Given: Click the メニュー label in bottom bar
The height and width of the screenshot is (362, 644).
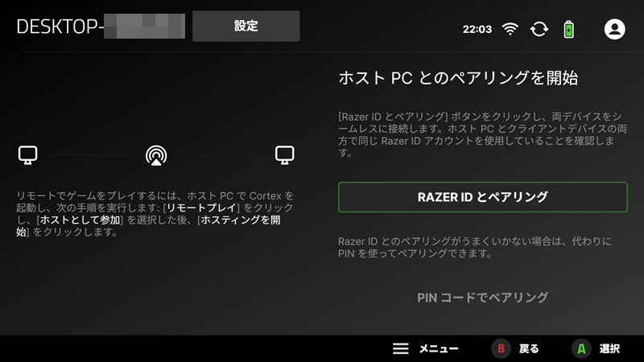Looking at the screenshot, I should pyautogui.click(x=438, y=349).
